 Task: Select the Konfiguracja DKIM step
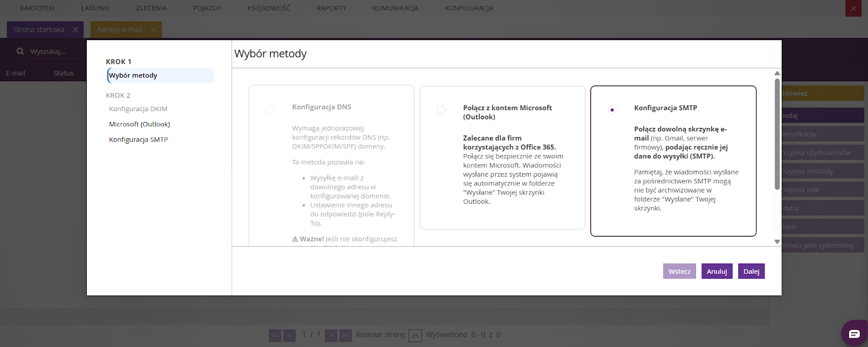coord(138,109)
